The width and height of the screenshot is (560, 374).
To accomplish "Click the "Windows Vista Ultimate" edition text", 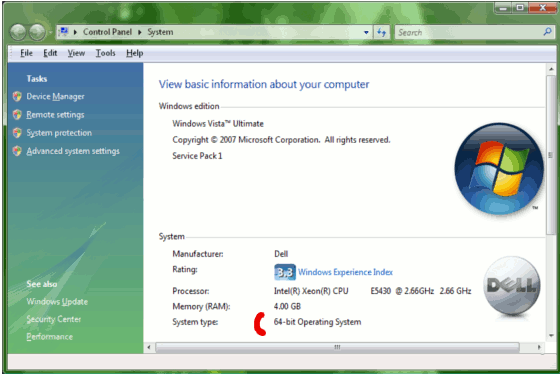I will coord(218,124).
